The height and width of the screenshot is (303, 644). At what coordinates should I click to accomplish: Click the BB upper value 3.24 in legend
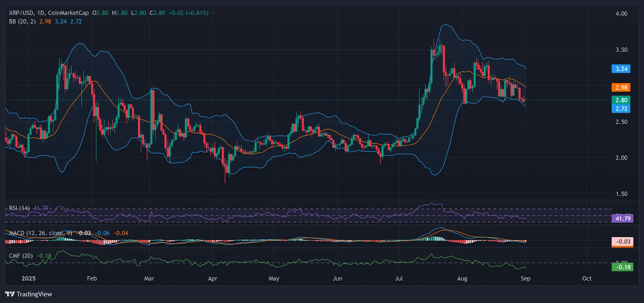click(x=61, y=21)
